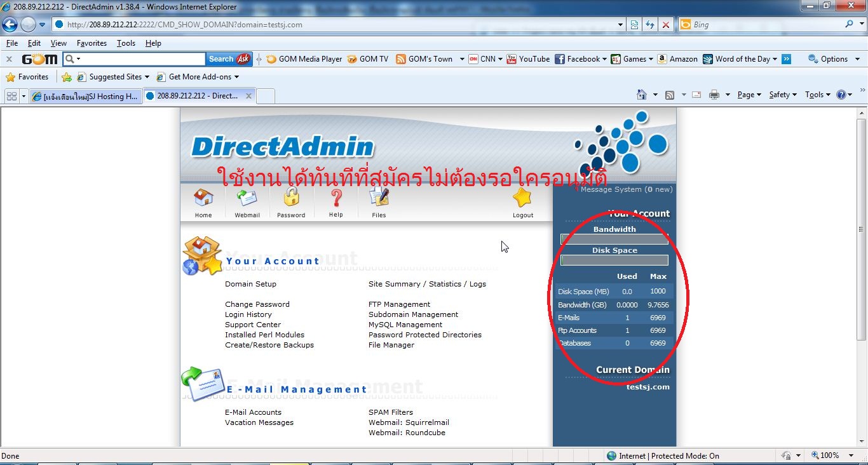Open Quick Tabs grid icon
The width and height of the screenshot is (868, 465).
pos(11,95)
